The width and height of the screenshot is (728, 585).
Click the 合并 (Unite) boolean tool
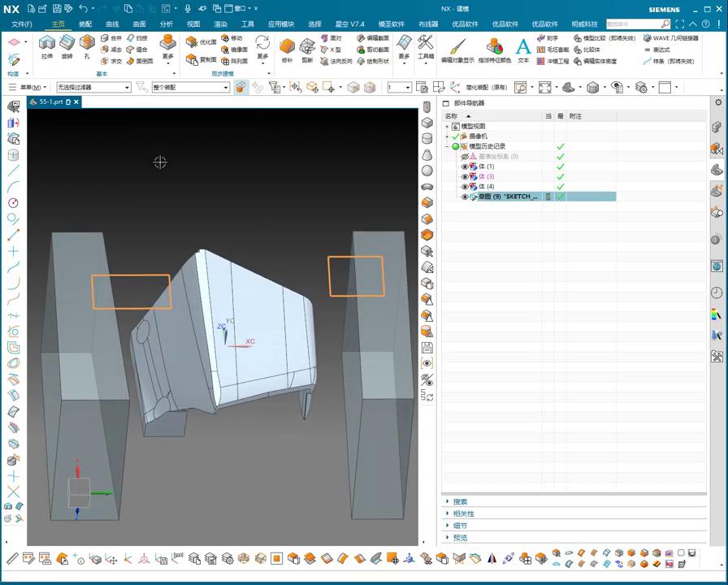point(111,38)
